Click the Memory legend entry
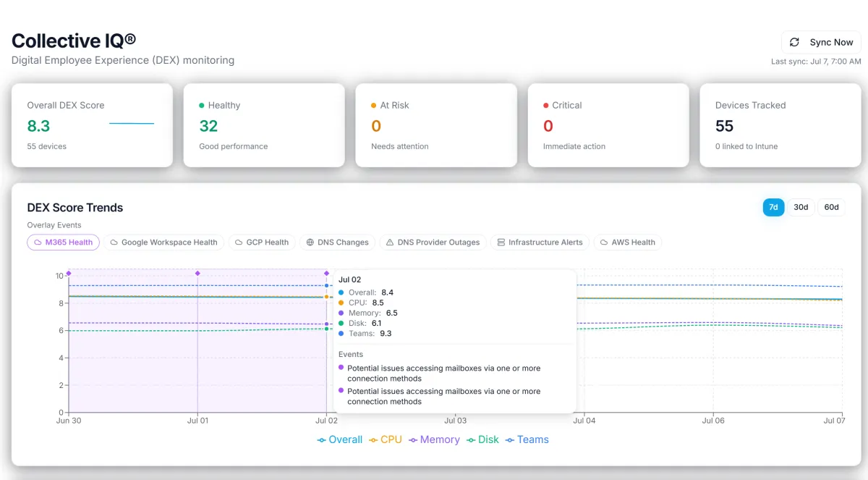Image resolution: width=868 pixels, height=480 pixels. click(434, 439)
